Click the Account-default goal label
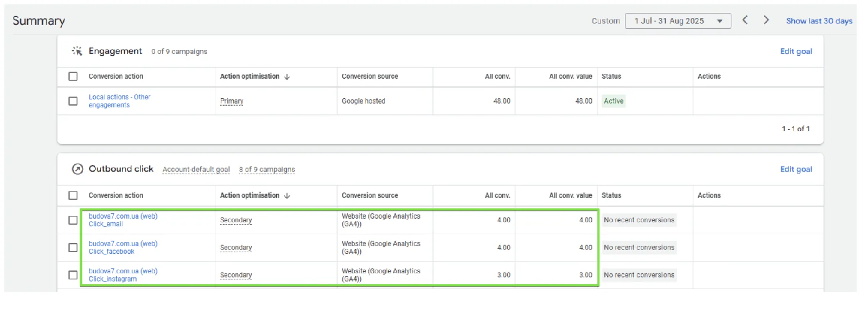 click(196, 169)
